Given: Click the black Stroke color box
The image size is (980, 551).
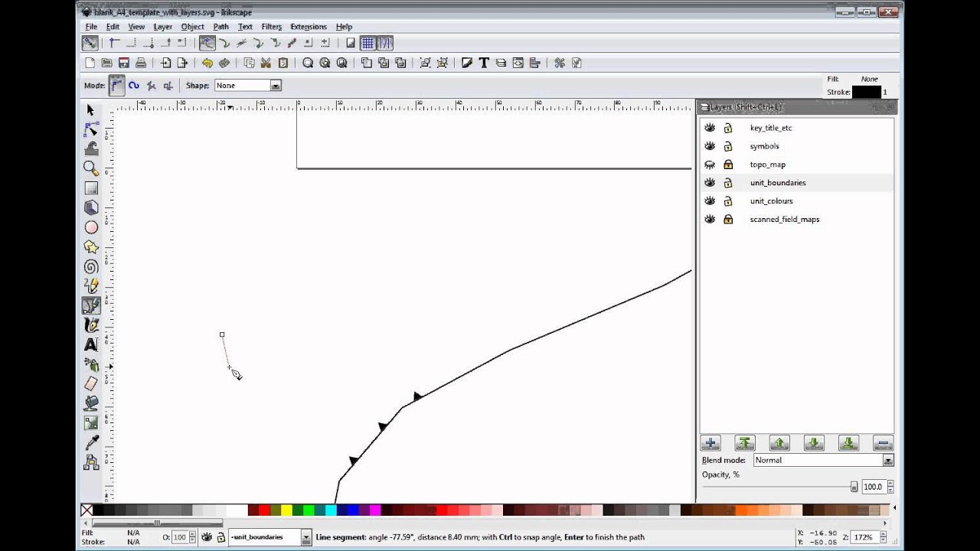Looking at the screenshot, I should click(x=866, y=92).
